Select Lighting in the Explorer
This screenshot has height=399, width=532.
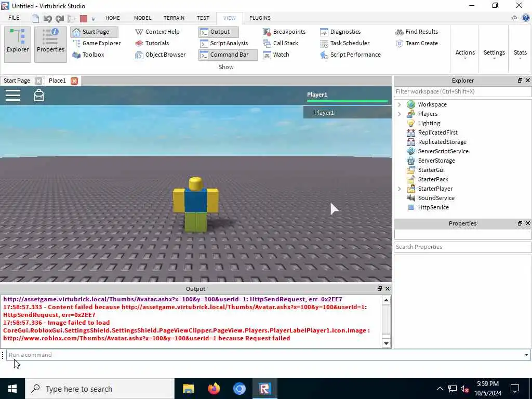[429, 123]
